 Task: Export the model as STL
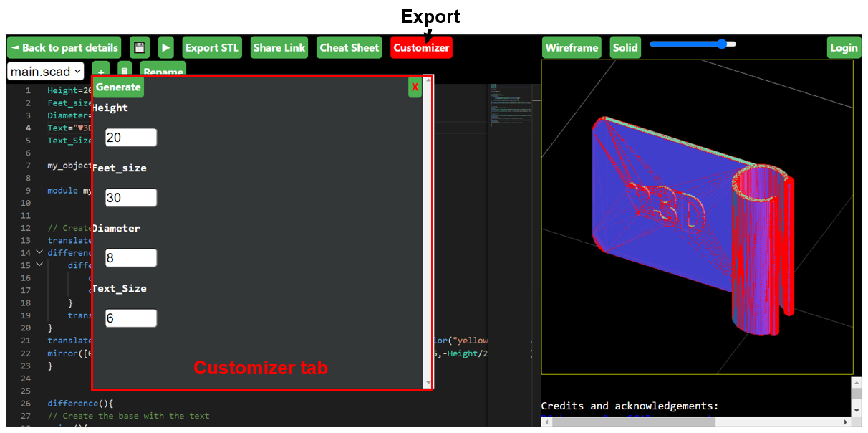point(212,47)
